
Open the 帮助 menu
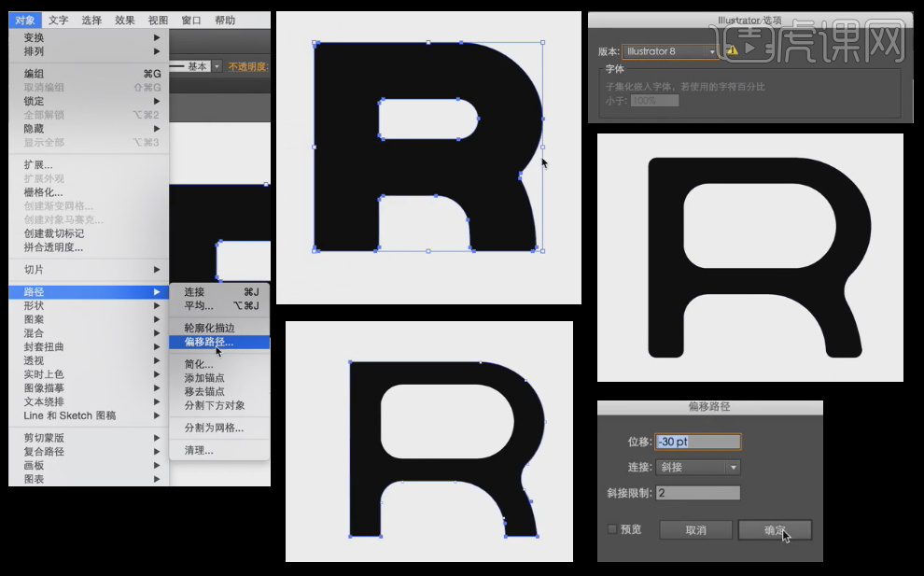point(225,19)
